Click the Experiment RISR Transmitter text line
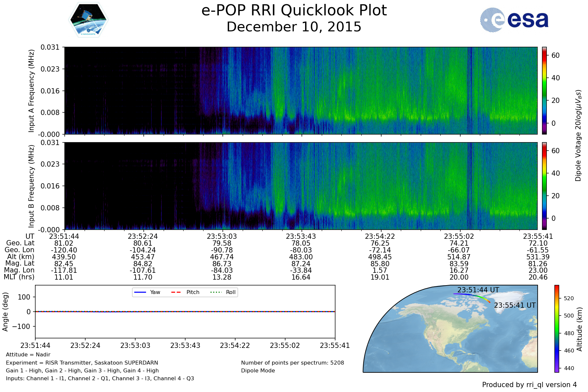This screenshot has width=588, height=392. [x=82, y=363]
